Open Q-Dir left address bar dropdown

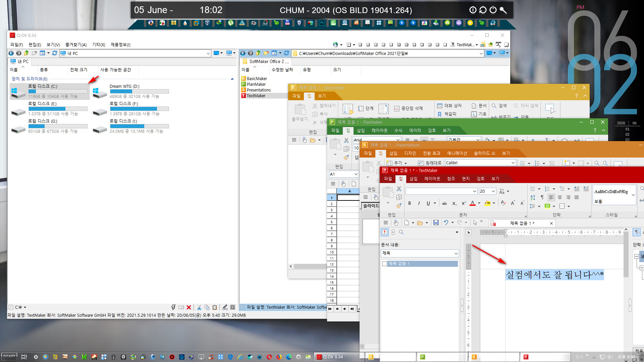click(208, 53)
